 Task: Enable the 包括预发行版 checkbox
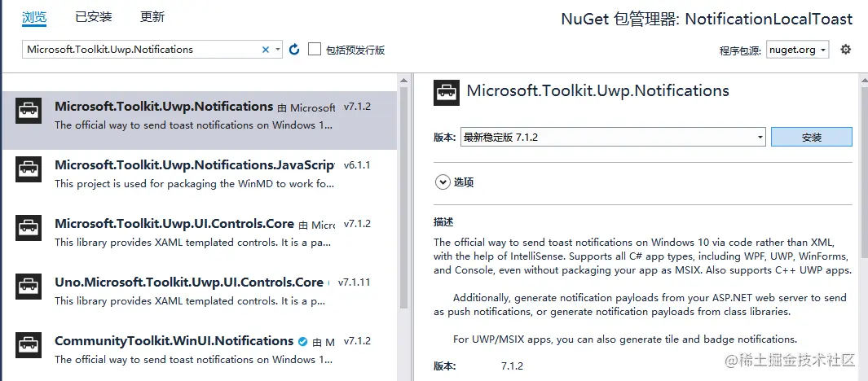(x=315, y=49)
